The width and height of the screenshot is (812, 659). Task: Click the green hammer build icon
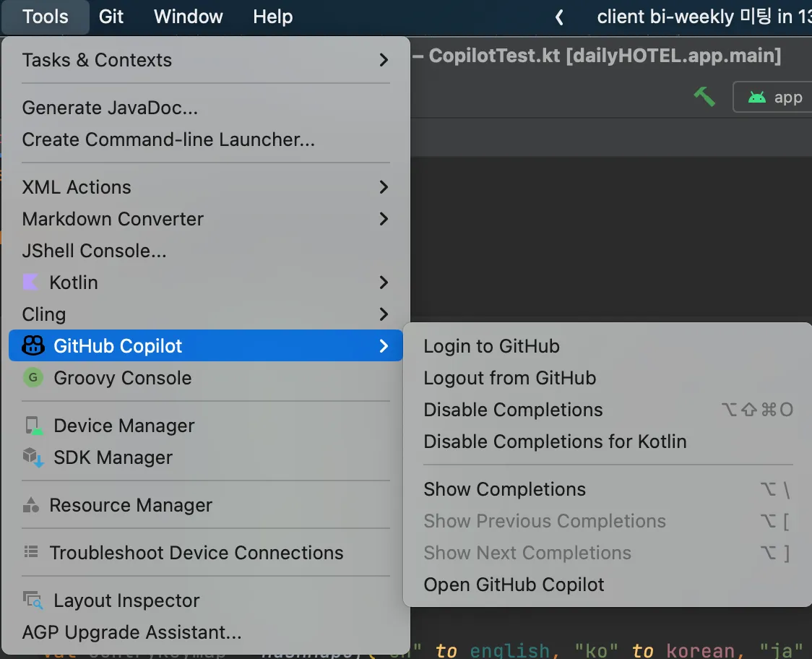pos(704,96)
